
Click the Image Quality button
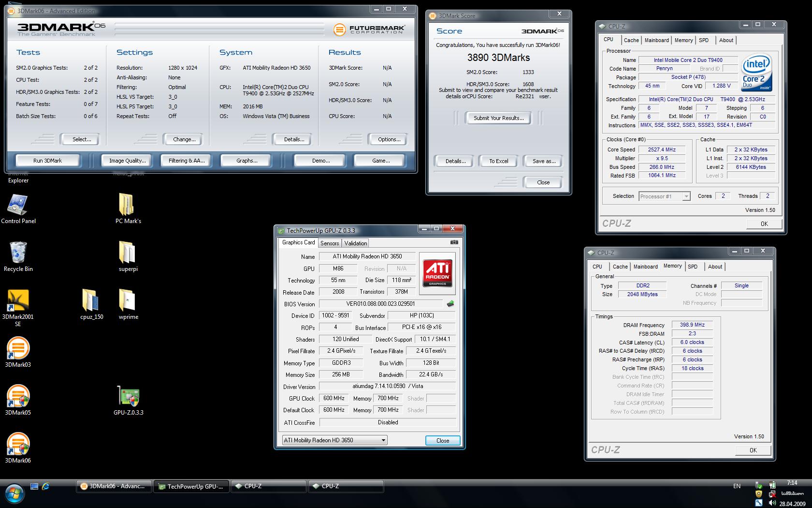(127, 161)
